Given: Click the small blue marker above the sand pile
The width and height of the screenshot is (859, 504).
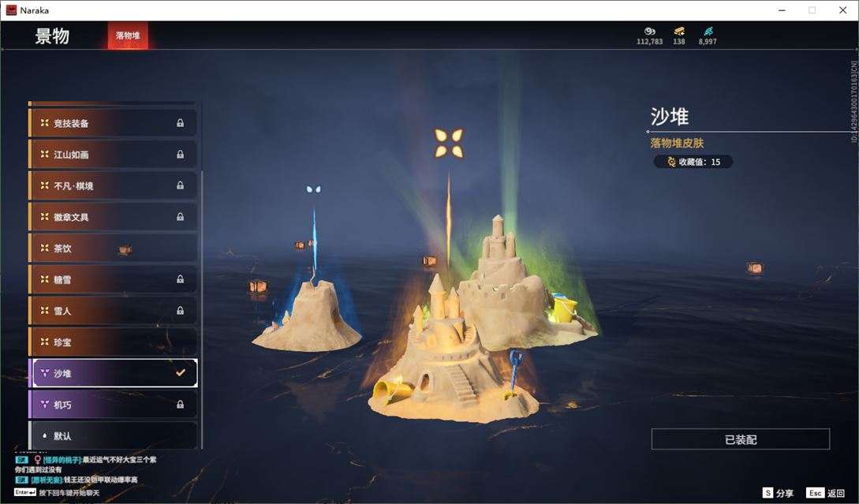Looking at the screenshot, I should tap(313, 189).
